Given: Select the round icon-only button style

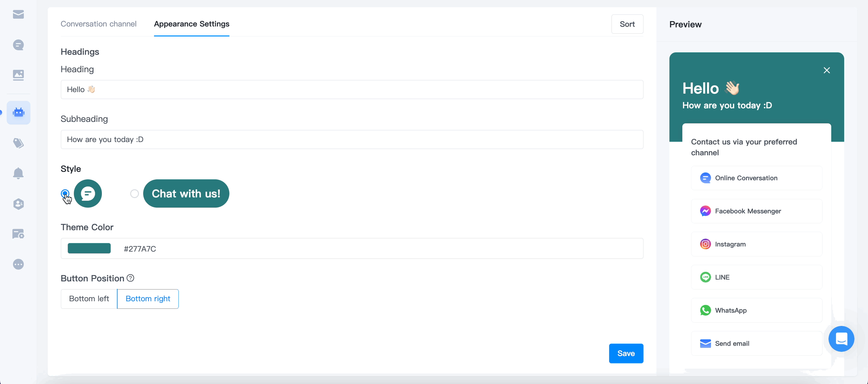Looking at the screenshot, I should [x=65, y=194].
